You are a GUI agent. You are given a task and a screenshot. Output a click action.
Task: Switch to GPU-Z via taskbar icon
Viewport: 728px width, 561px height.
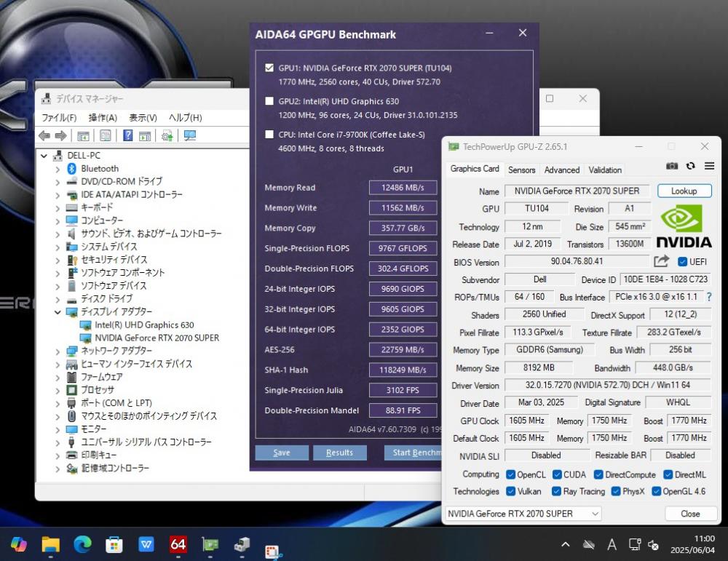[210, 544]
